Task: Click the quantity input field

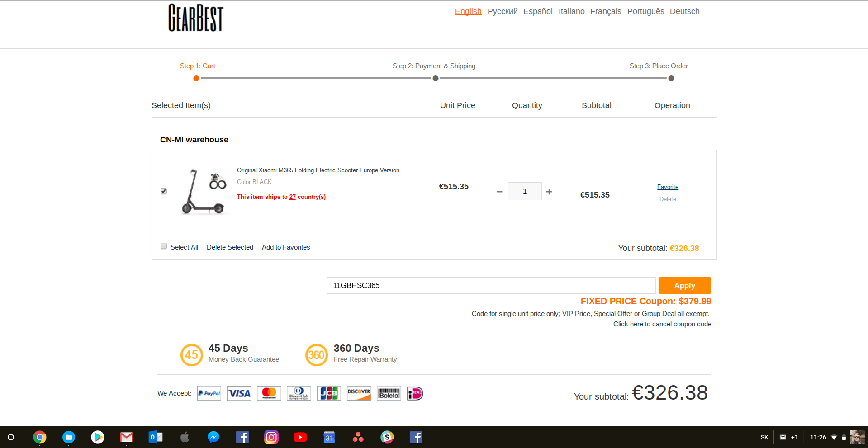Action: point(525,191)
